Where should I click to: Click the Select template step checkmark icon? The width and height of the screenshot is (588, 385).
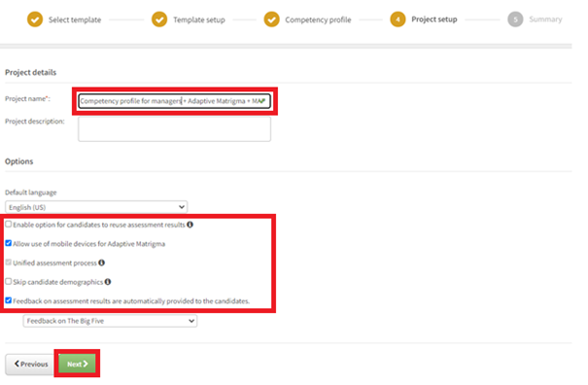(35, 19)
